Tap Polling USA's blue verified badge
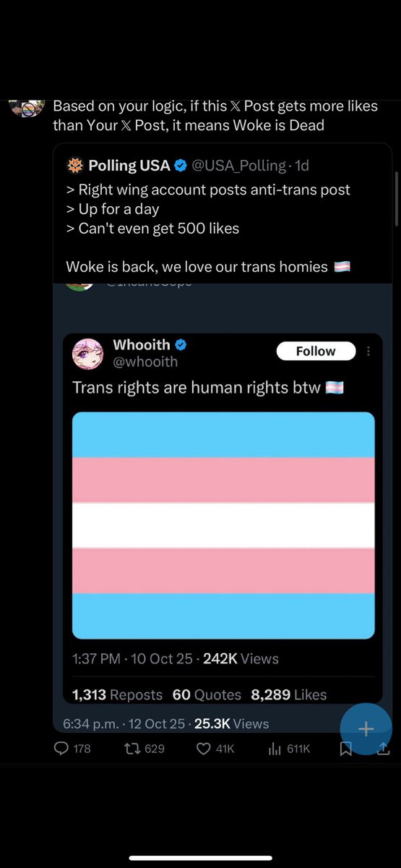 181,166
